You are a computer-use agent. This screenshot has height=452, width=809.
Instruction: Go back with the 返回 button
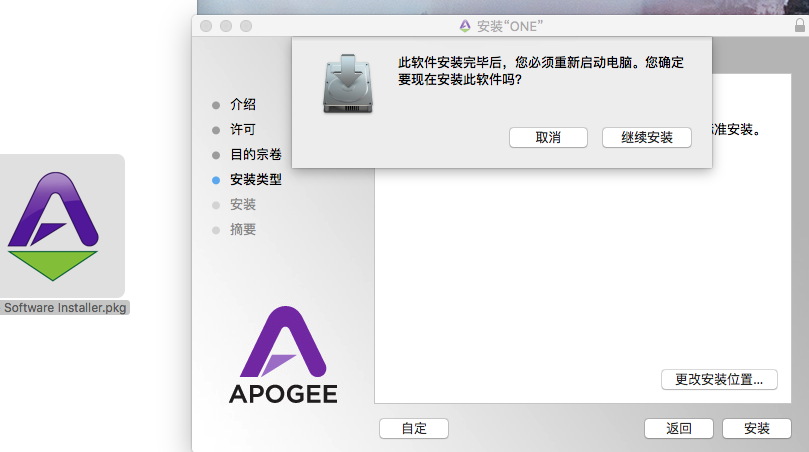point(679,428)
